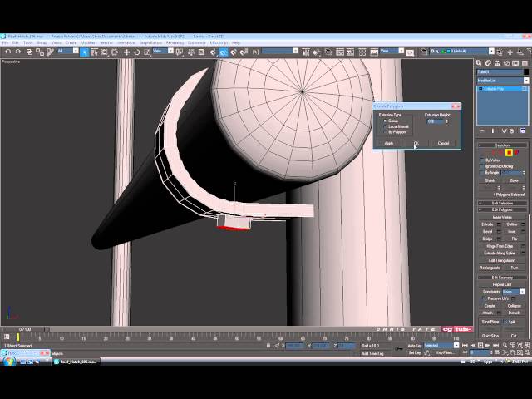Click the Create panel tab icon
Image resolution: width=532 pixels, height=399 pixels.
[x=480, y=62]
